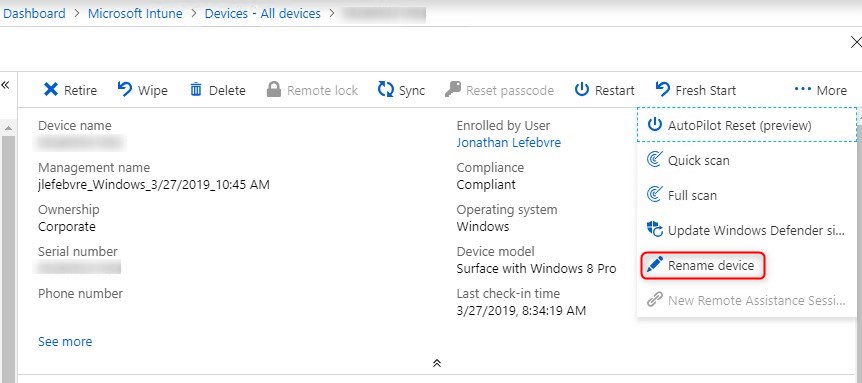Click the Operating system label
The height and width of the screenshot is (383, 862).
click(507, 210)
